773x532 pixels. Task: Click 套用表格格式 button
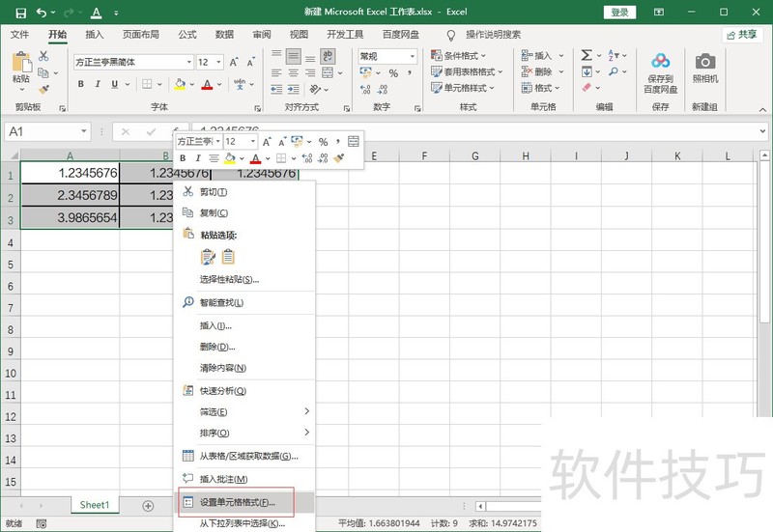tap(467, 71)
